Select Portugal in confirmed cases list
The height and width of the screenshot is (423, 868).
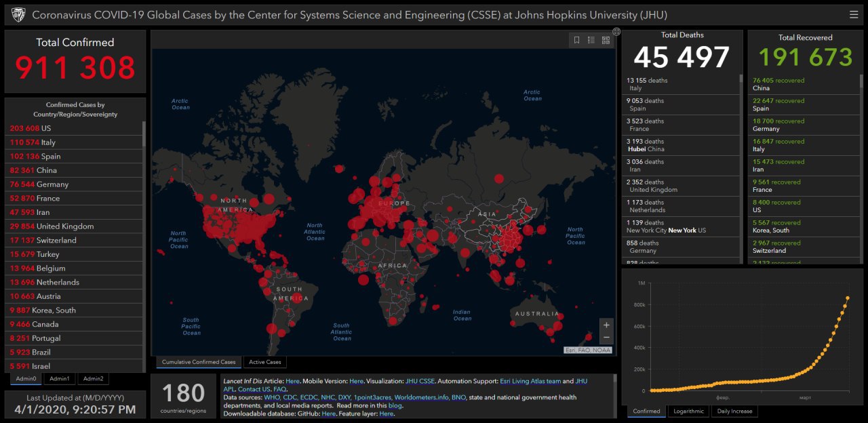click(75, 338)
